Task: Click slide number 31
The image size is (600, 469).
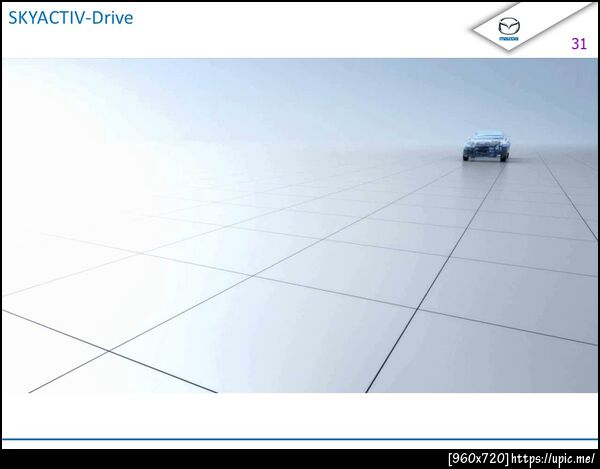Action: (x=579, y=44)
